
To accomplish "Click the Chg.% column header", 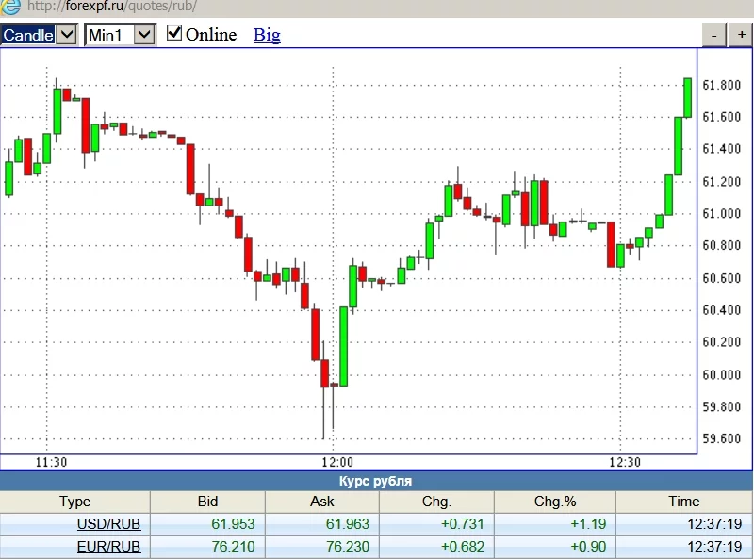I will [555, 502].
